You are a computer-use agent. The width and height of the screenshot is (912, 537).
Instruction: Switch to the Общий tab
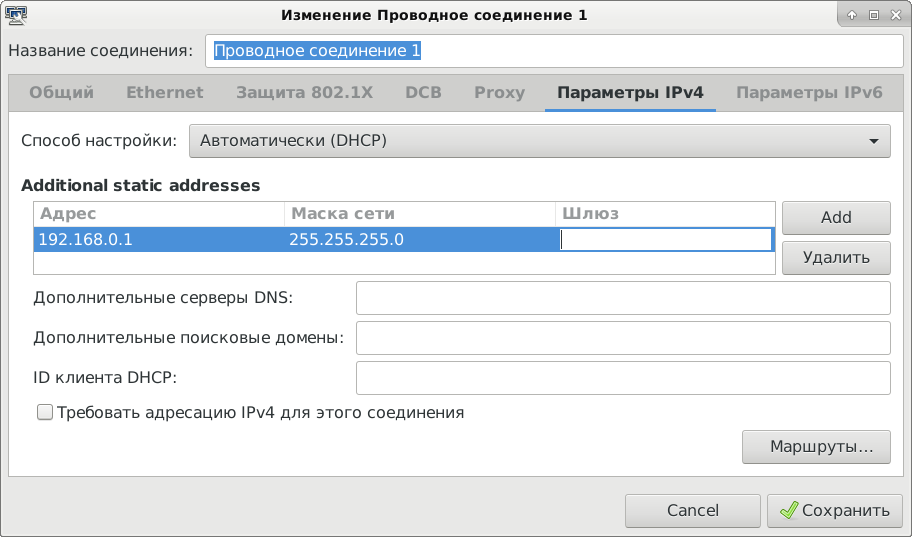point(61,93)
